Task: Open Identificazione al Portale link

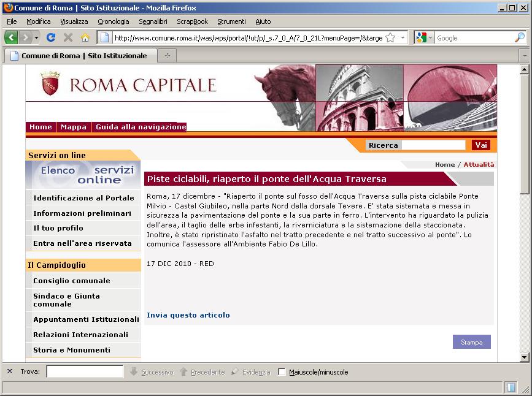Action: [x=83, y=197]
